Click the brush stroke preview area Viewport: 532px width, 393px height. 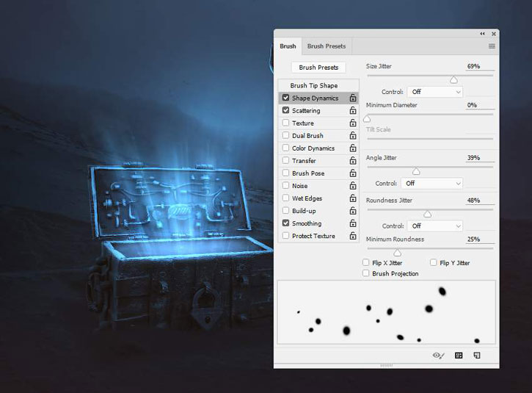[x=387, y=312]
